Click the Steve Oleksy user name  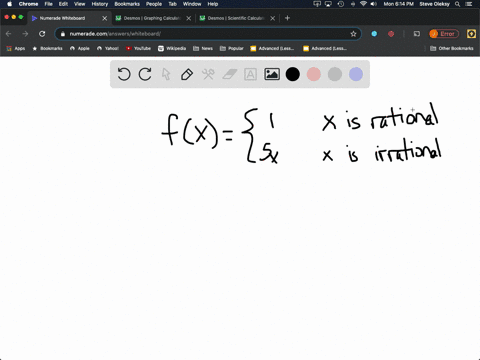[x=435, y=4]
